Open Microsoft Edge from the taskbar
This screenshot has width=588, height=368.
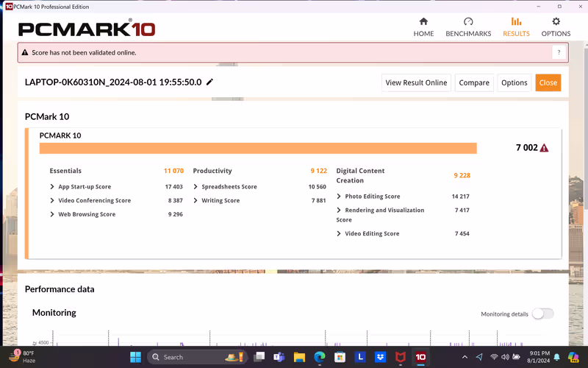320,357
